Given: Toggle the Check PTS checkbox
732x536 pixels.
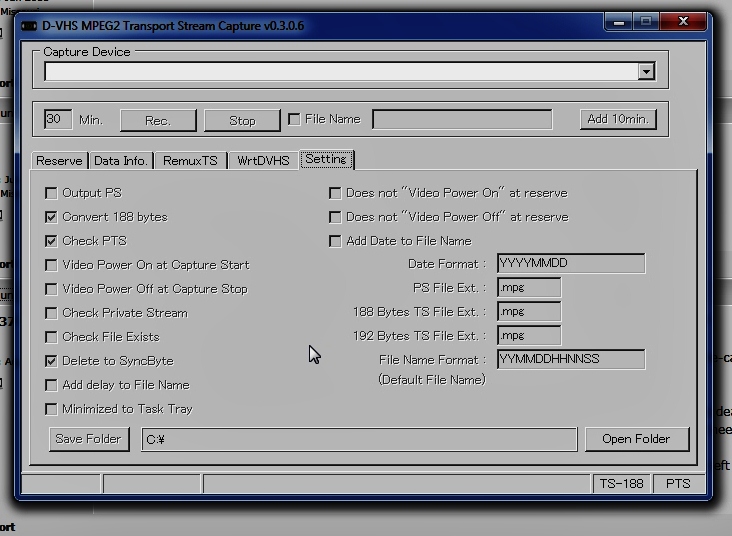Looking at the screenshot, I should [51, 241].
